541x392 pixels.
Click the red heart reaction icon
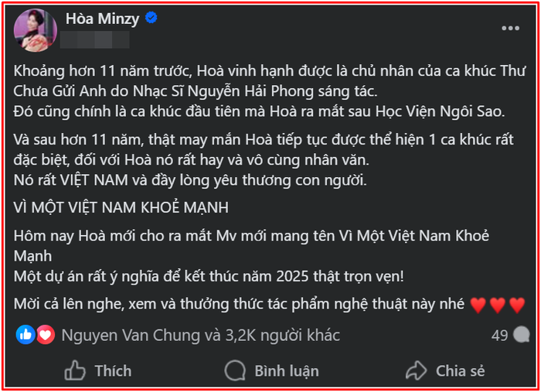tap(44, 335)
